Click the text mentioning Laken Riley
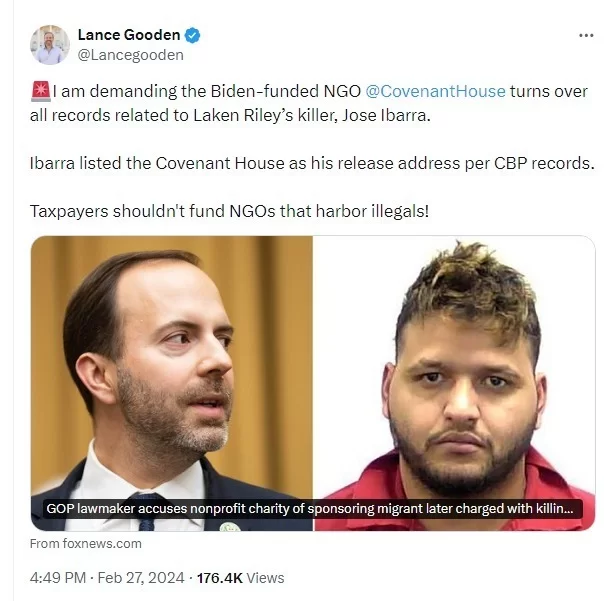The width and height of the screenshot is (604, 601). (230, 116)
